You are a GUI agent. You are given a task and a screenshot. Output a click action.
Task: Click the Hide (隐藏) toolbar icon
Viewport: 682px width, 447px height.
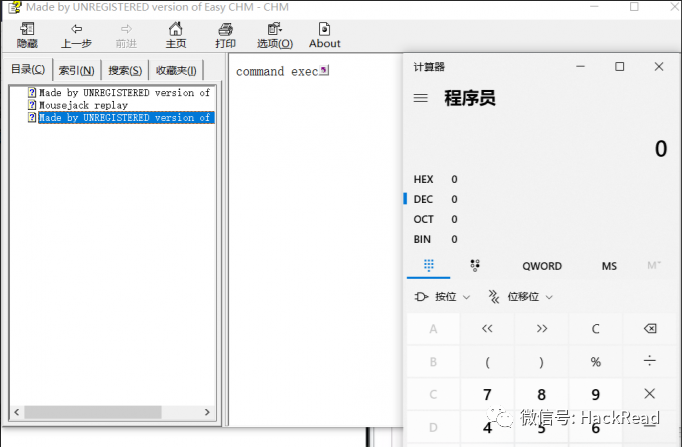pyautogui.click(x=27, y=29)
